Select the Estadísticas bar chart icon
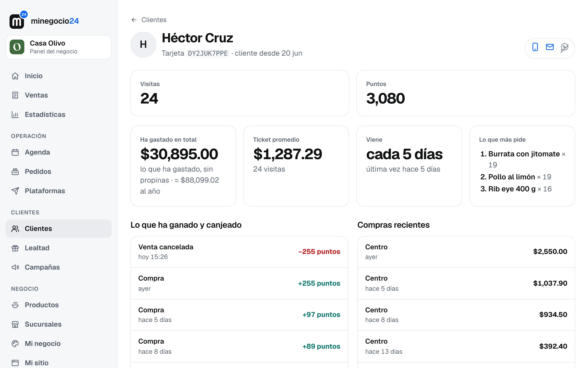 pos(15,114)
